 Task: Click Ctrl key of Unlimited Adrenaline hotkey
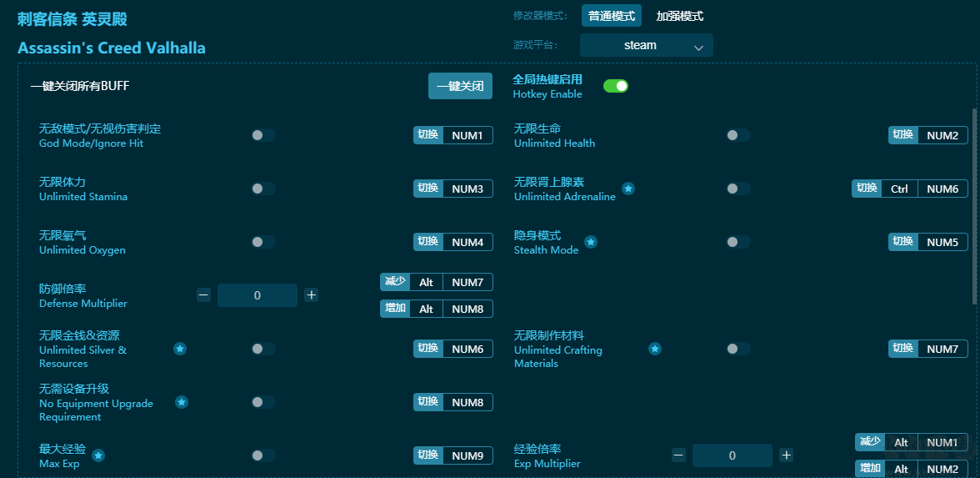point(899,189)
